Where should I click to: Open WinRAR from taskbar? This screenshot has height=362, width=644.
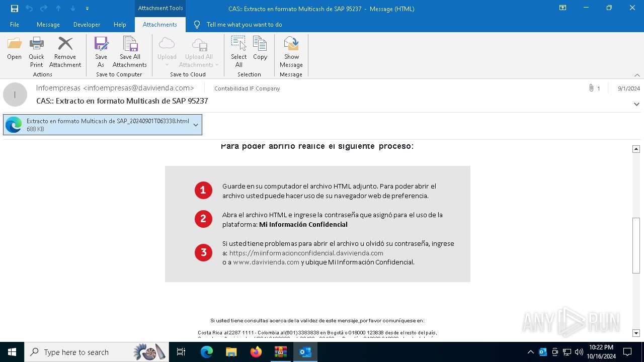(x=280, y=352)
